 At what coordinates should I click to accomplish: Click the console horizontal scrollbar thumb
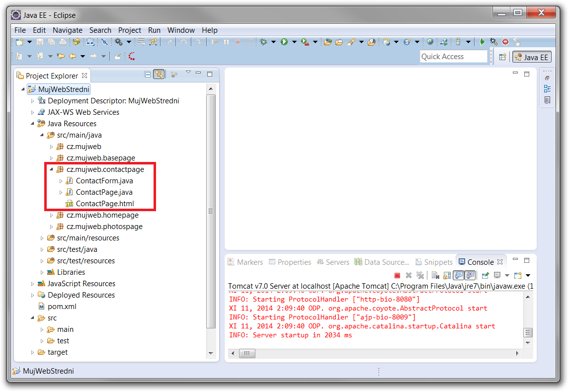pyautogui.click(x=245, y=353)
